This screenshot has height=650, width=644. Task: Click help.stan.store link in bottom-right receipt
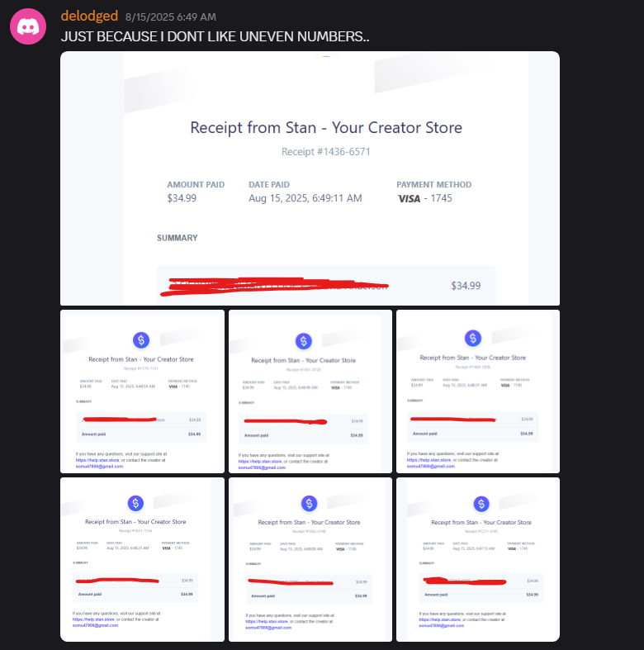tap(441, 619)
